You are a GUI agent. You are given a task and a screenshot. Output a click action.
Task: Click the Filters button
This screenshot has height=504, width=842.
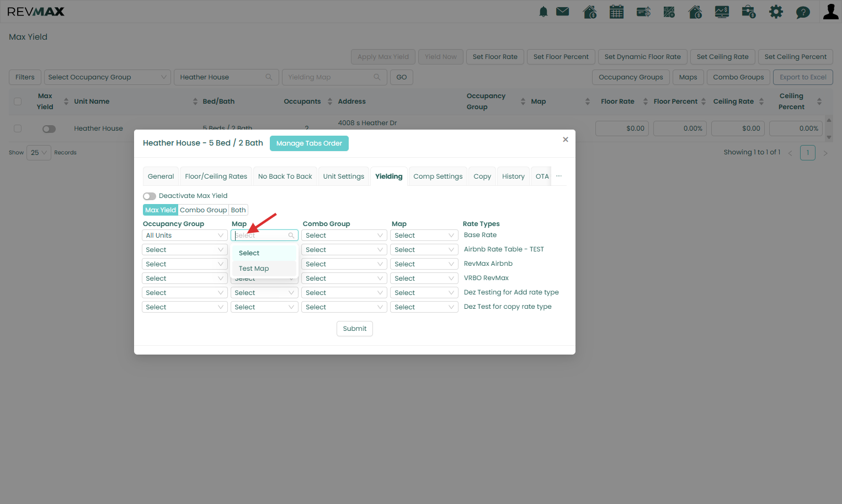[x=25, y=77]
